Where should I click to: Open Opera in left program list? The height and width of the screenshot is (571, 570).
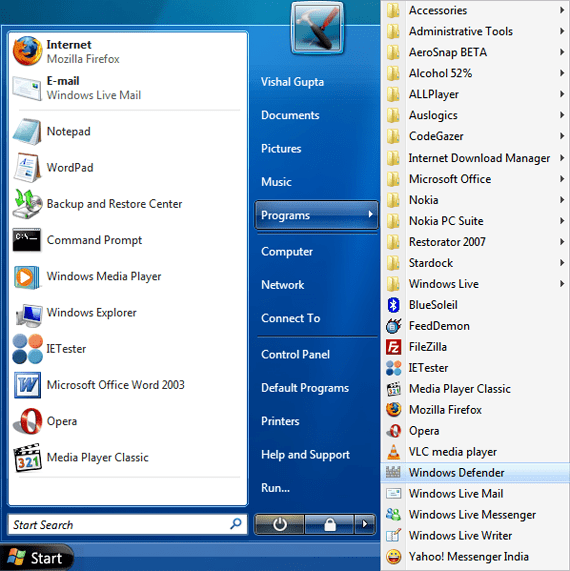pos(127,421)
